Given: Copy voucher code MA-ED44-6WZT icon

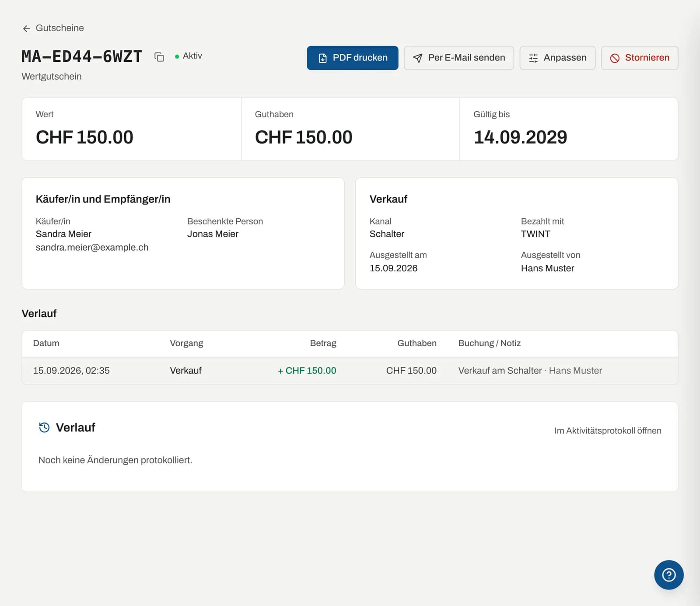Looking at the screenshot, I should [x=159, y=57].
